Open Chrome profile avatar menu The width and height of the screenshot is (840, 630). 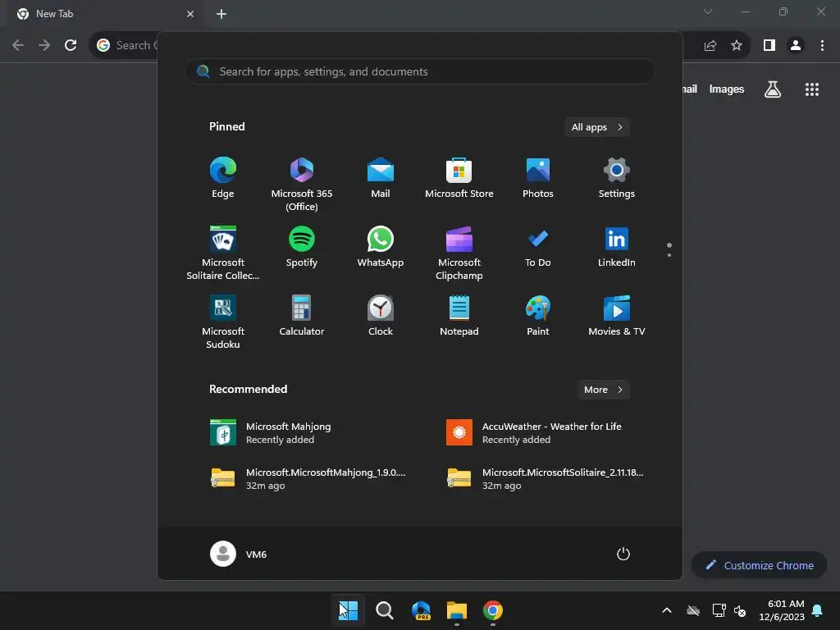point(796,46)
